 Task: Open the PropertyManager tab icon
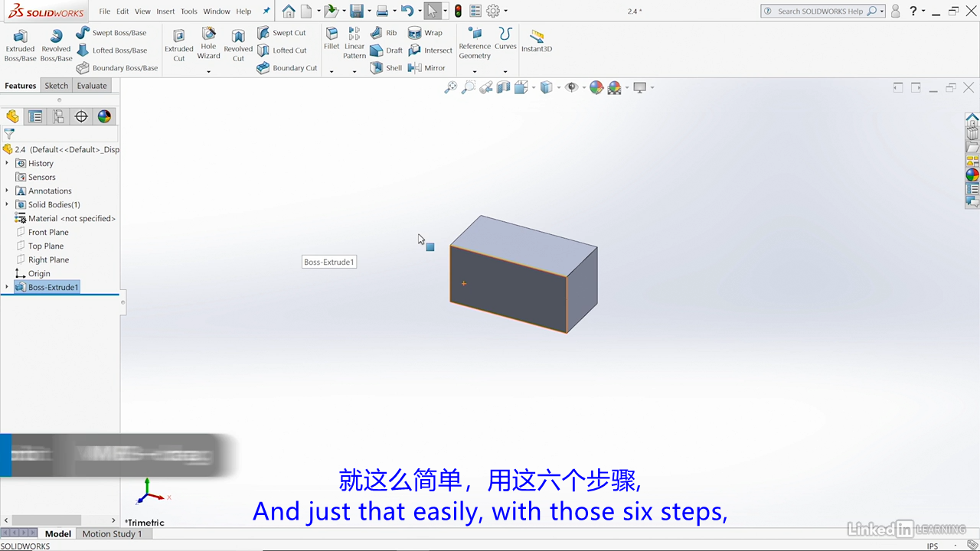[35, 116]
